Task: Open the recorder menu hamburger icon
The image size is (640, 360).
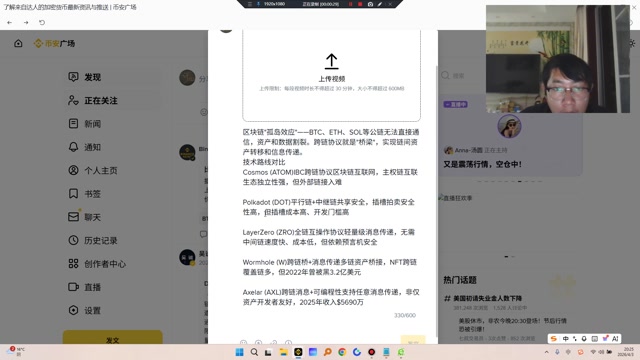Action: (x=249, y=4)
